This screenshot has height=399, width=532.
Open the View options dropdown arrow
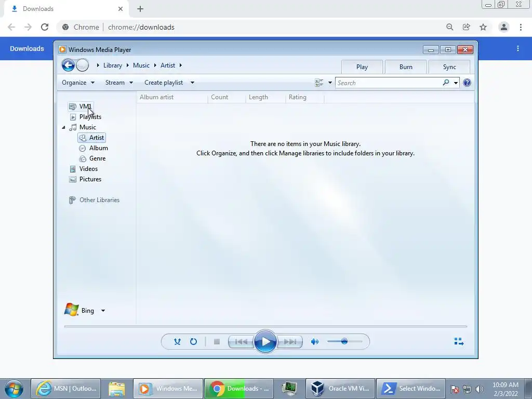point(330,83)
